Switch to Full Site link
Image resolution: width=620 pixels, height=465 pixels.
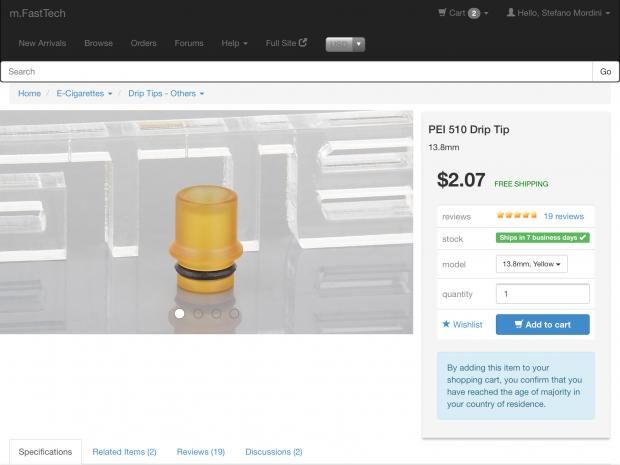coord(286,43)
